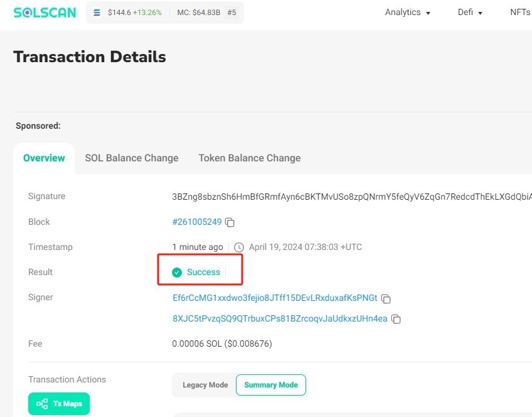The height and width of the screenshot is (417, 532).
Task: Select Summary Mode
Action: pyautogui.click(x=270, y=385)
